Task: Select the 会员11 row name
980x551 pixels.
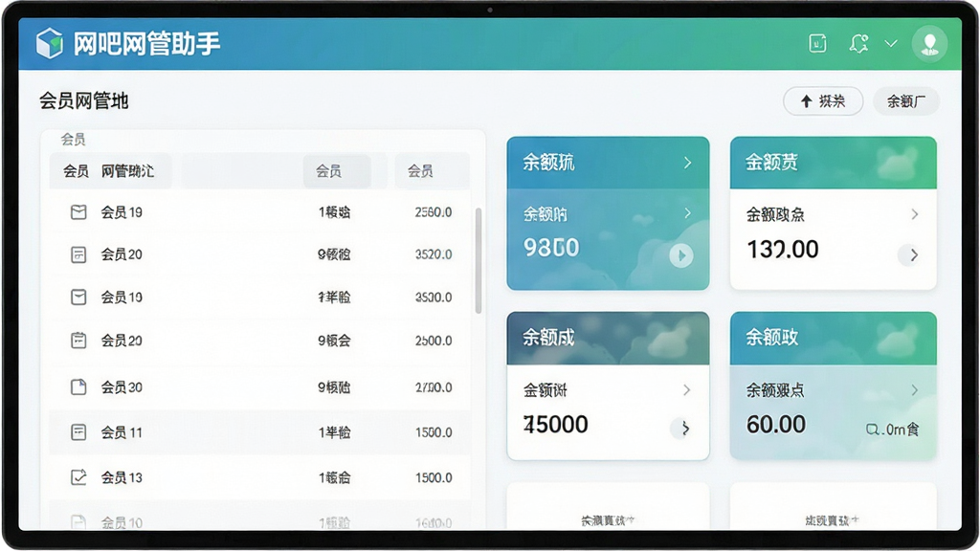Action: 122,432
